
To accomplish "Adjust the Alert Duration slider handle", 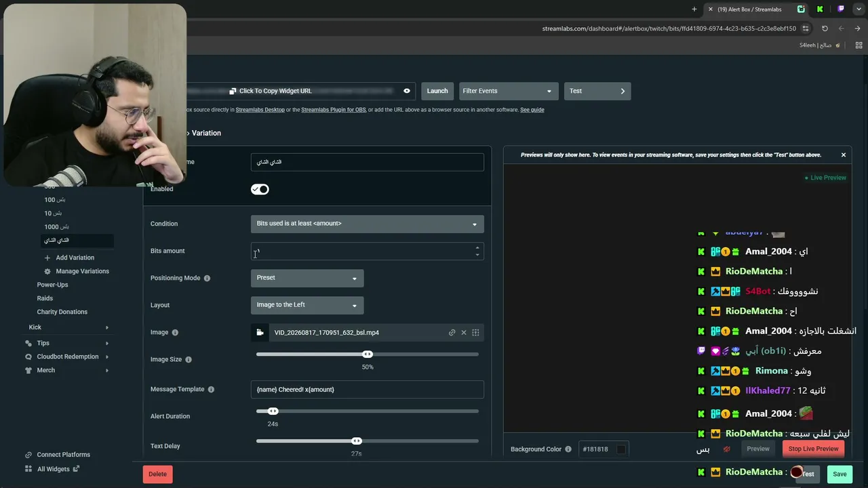I will [273, 411].
